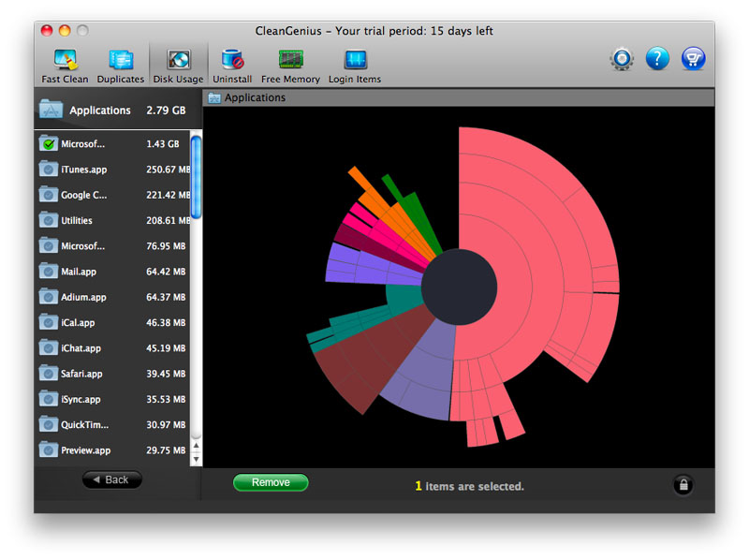The width and height of the screenshot is (749, 560).
Task: Select the Disk Usage tool
Action: pos(178,66)
